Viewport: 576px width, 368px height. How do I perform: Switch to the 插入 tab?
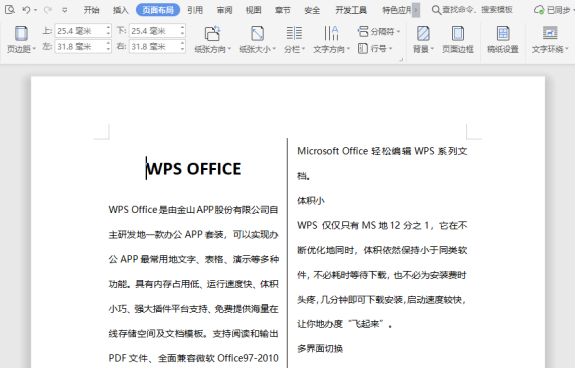[120, 10]
